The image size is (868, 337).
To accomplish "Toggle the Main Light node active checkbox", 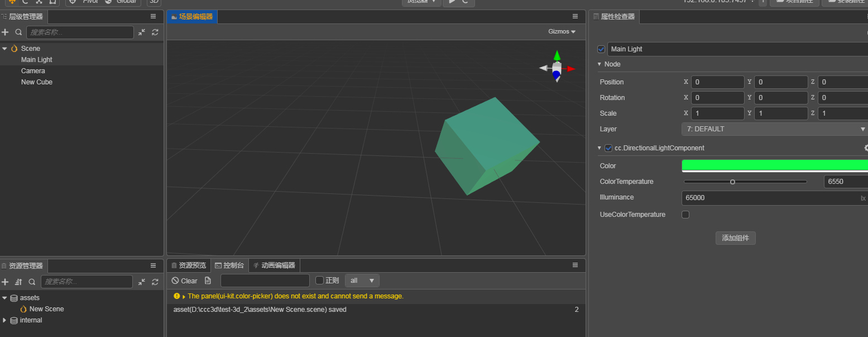I will pos(601,49).
